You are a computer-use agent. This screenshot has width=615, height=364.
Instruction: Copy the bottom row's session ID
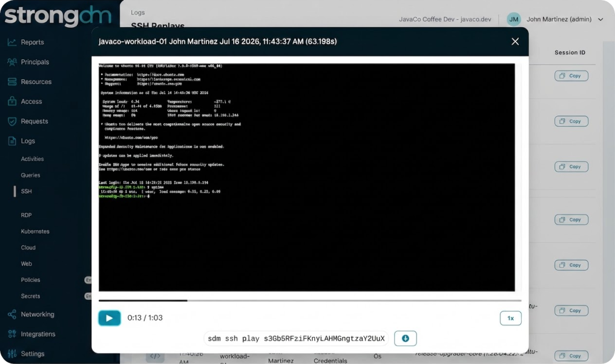pos(571,356)
